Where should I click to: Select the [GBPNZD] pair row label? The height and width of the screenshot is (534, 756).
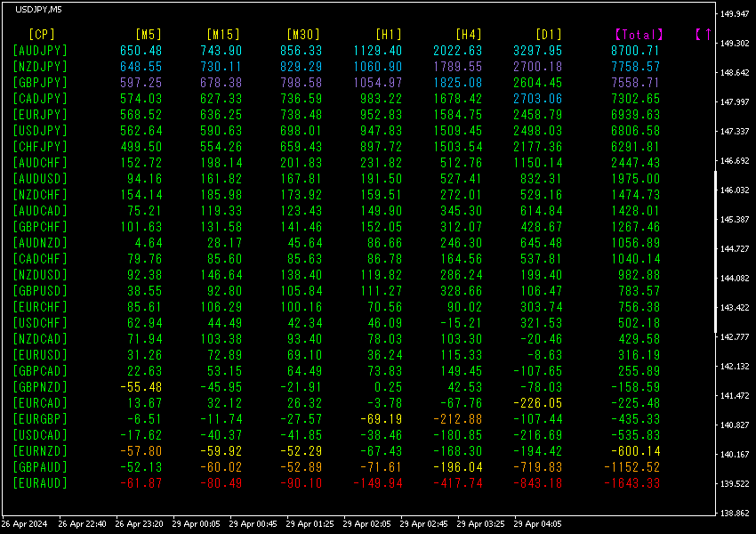coord(40,387)
